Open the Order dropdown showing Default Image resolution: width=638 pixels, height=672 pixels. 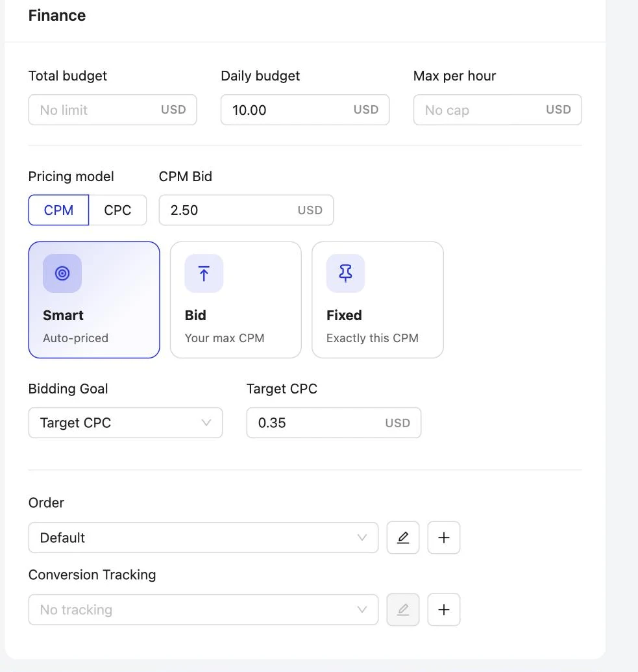(x=204, y=538)
